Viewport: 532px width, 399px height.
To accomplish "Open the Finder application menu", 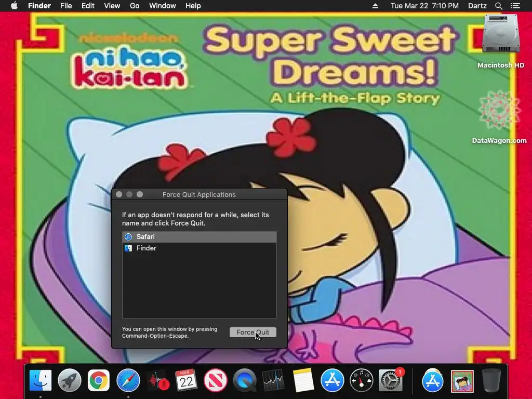I will click(x=39, y=6).
